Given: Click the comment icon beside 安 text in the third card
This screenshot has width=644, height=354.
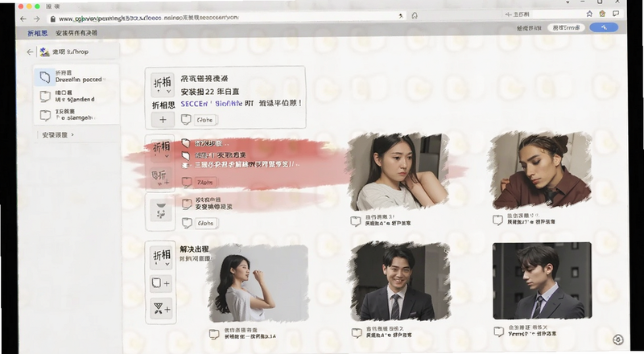Looking at the screenshot, I should (x=187, y=204).
